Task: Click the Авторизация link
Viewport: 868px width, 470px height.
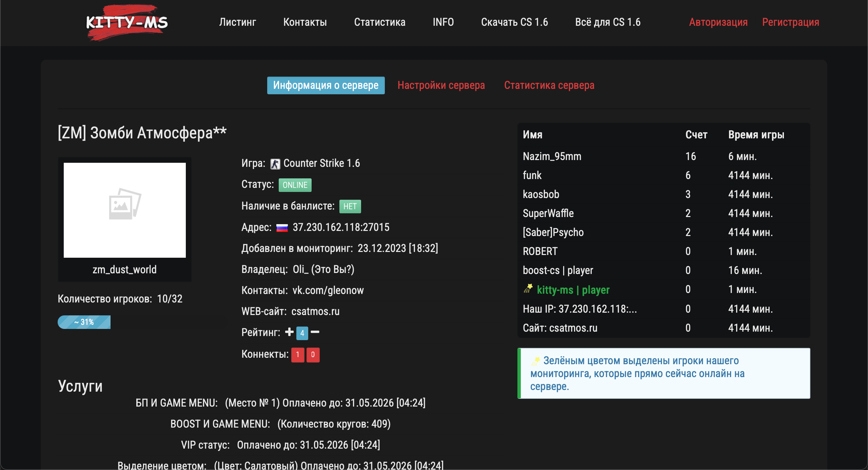Action: click(x=718, y=22)
